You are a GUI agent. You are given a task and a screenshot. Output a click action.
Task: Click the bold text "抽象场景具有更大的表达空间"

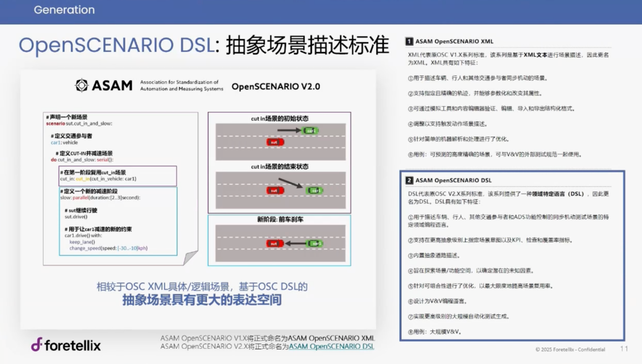202,300
